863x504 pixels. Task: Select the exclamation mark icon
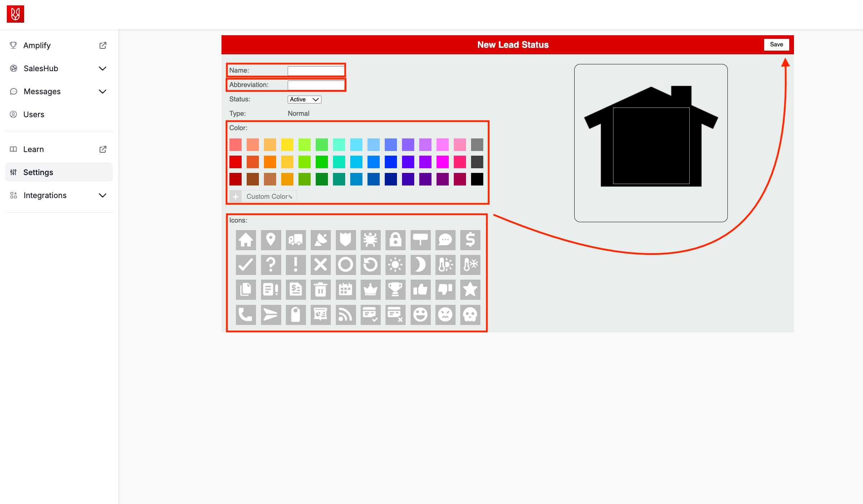(296, 265)
